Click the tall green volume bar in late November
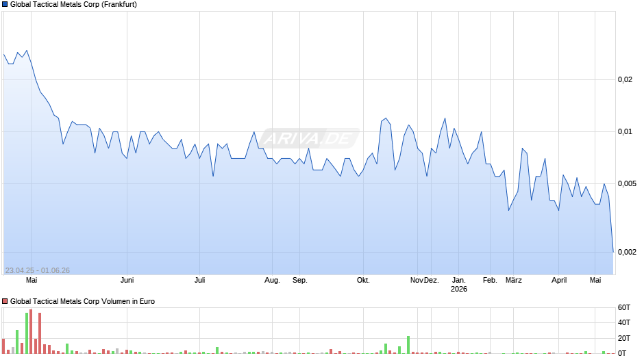Screen dimensions: 644x360 pyautogui.click(x=408, y=345)
